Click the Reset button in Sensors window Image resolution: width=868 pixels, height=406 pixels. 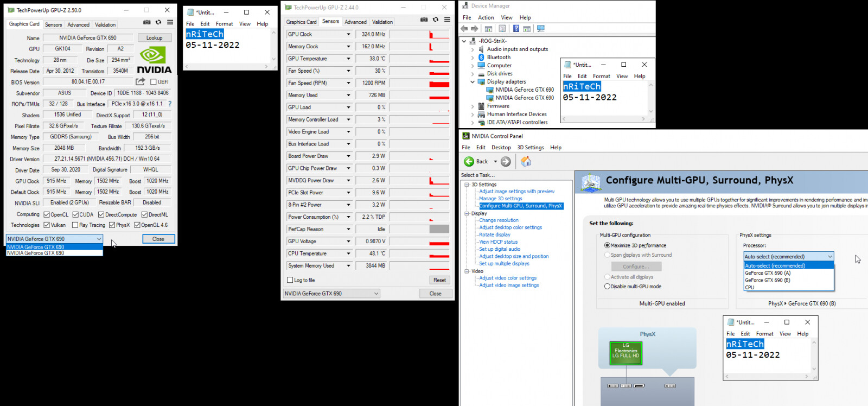click(439, 280)
